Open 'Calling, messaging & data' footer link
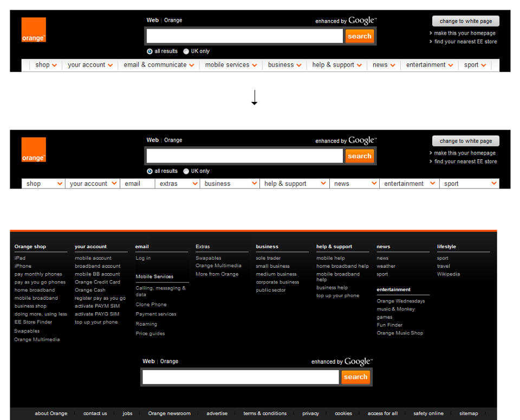This screenshot has height=420, width=520. tap(160, 291)
